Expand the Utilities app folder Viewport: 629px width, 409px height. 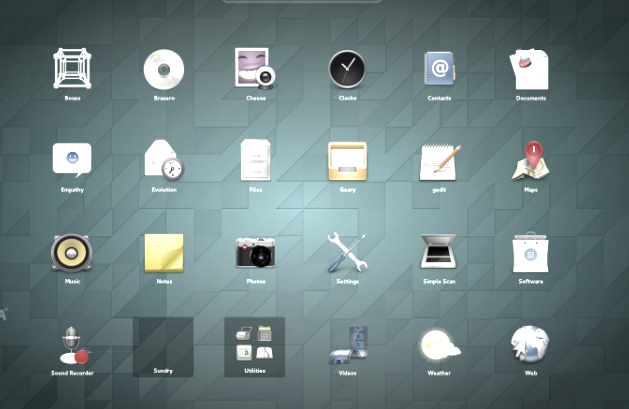[x=255, y=347]
